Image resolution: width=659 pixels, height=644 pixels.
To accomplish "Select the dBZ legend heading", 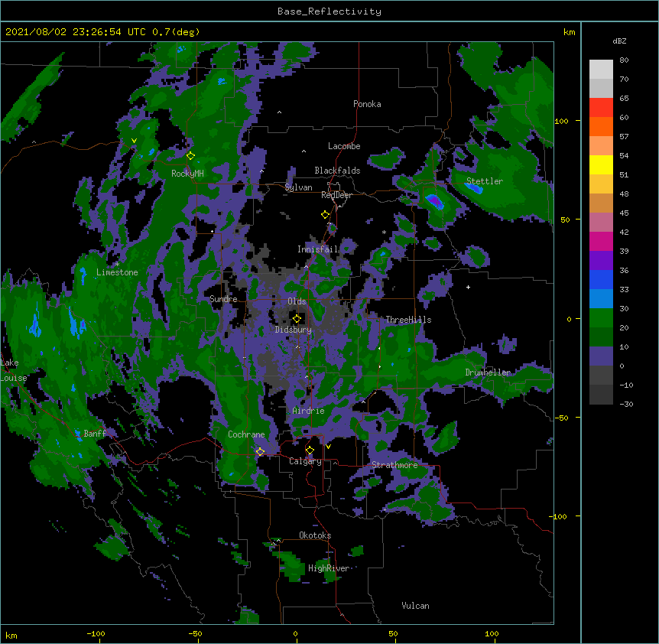I will (619, 41).
